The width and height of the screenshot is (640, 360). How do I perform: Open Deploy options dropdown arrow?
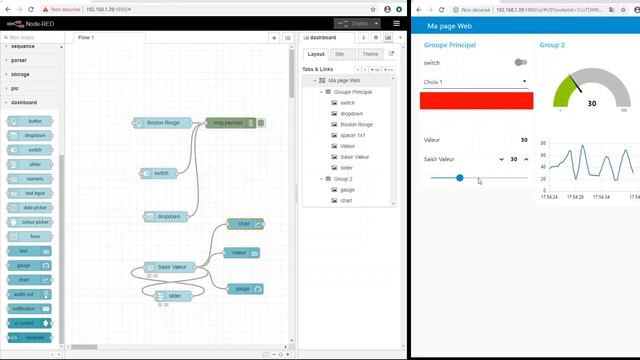point(376,24)
